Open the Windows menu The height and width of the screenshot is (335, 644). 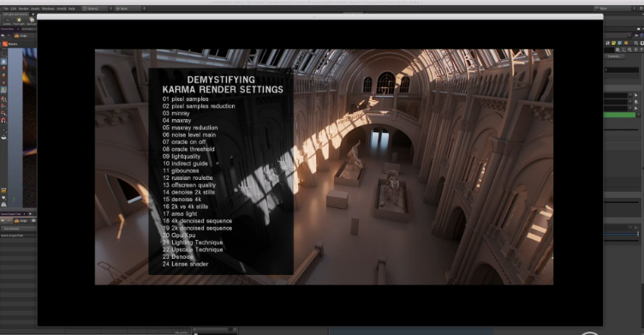pos(48,9)
